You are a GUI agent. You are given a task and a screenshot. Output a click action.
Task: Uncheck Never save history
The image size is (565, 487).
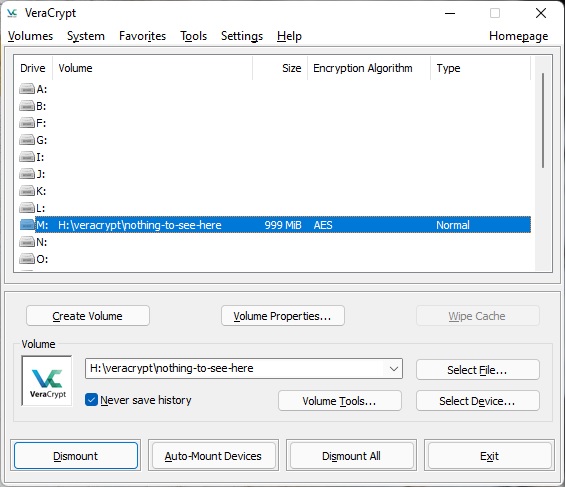[91, 400]
